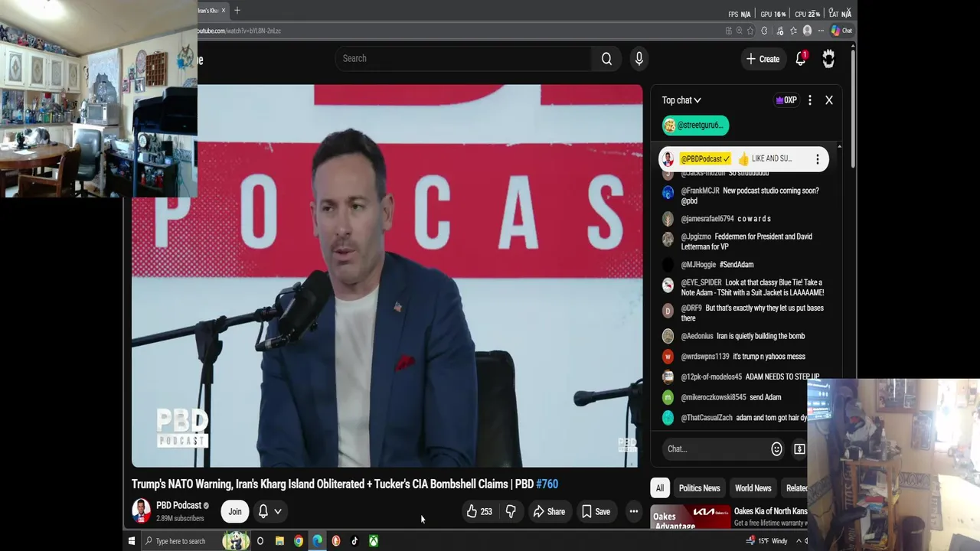Expand the Top chat dropdown
Screen dimensions: 980x551
click(681, 100)
